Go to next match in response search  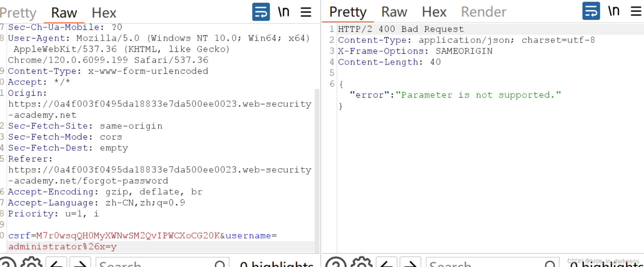[x=410, y=262]
